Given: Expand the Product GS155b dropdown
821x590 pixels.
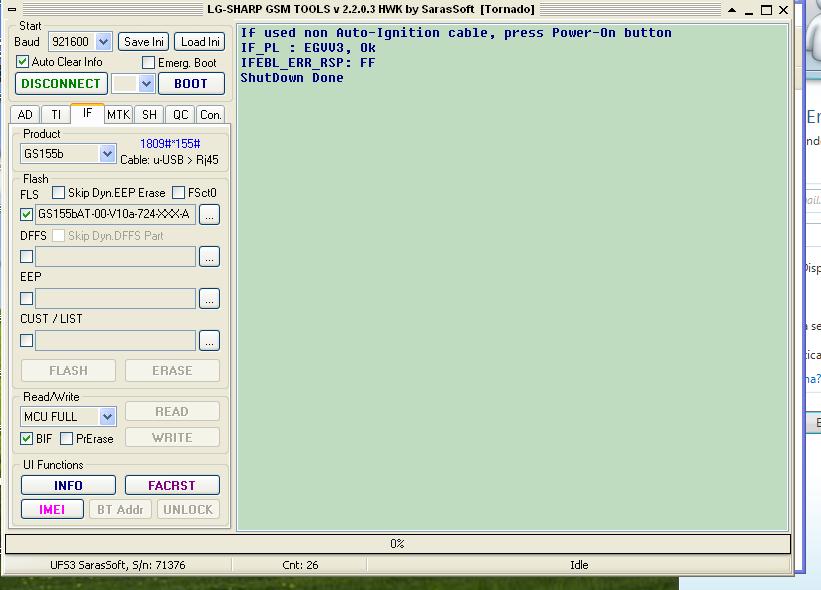Looking at the screenshot, I should pos(107,154).
